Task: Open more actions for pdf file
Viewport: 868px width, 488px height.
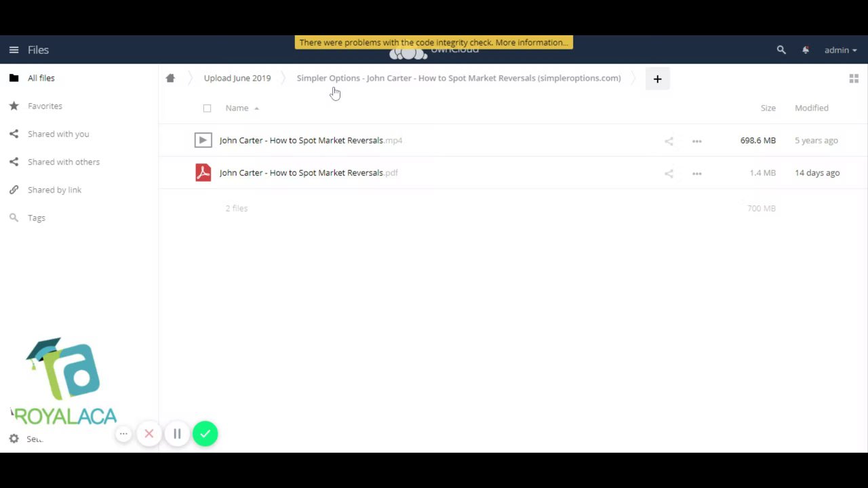Action: click(696, 174)
